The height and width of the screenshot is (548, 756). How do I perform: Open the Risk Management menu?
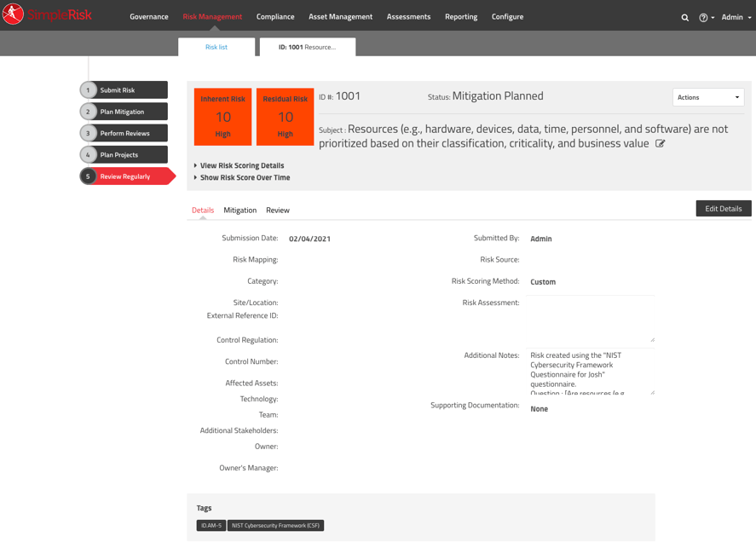pos(211,16)
